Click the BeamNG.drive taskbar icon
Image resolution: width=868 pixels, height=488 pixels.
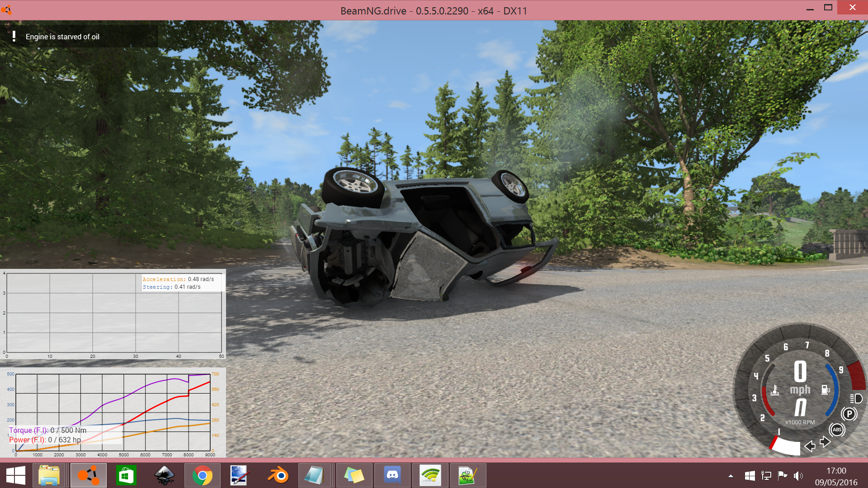click(x=88, y=475)
